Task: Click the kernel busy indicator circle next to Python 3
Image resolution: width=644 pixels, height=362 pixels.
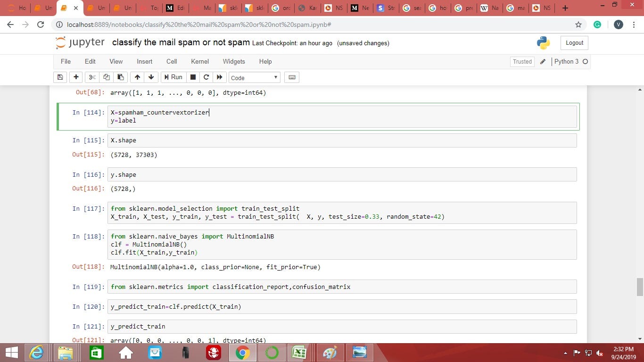Action: [x=585, y=61]
